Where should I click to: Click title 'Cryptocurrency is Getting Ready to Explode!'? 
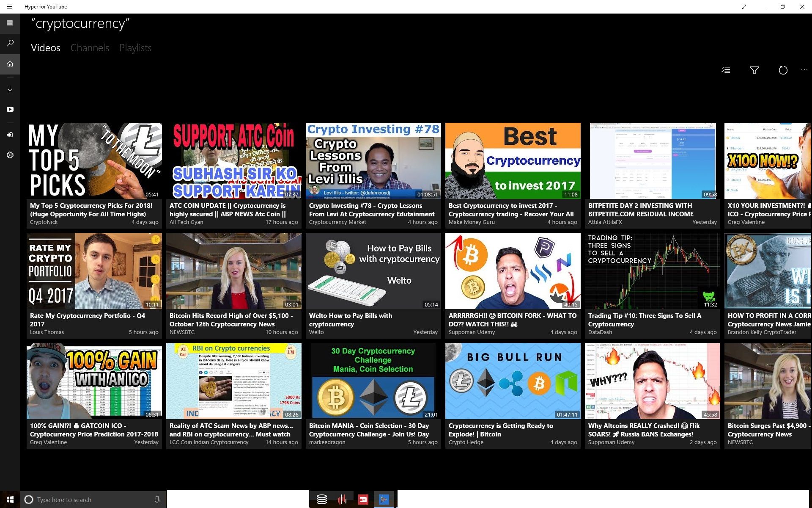coord(501,430)
